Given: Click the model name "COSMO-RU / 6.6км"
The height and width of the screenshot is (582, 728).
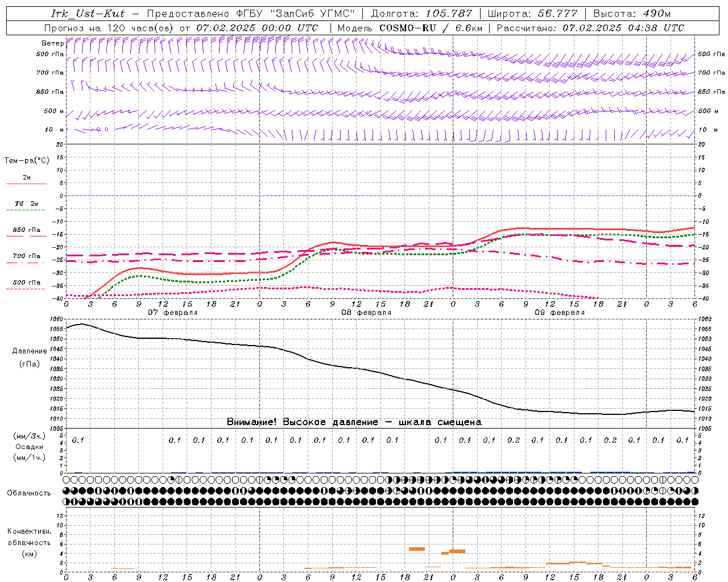Looking at the screenshot, I should pyautogui.click(x=431, y=28).
